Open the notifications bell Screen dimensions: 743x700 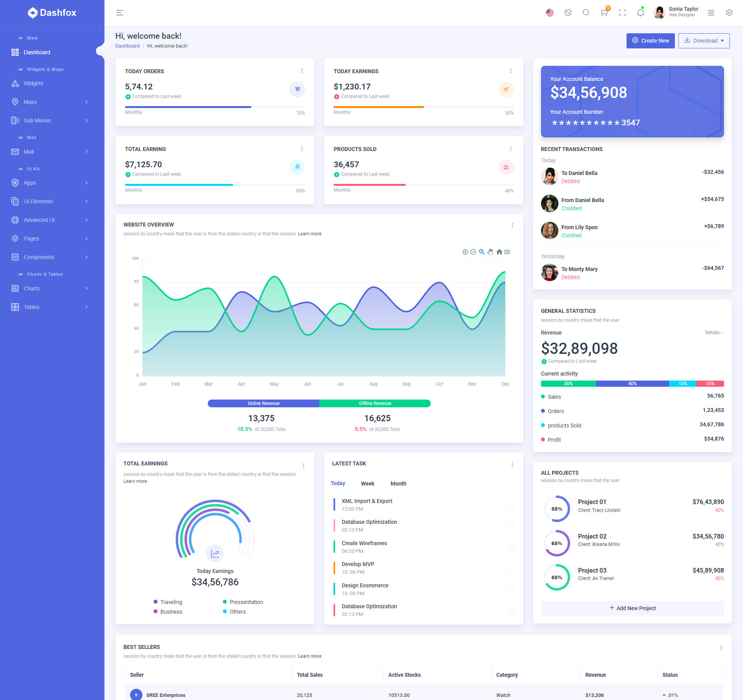pos(640,13)
